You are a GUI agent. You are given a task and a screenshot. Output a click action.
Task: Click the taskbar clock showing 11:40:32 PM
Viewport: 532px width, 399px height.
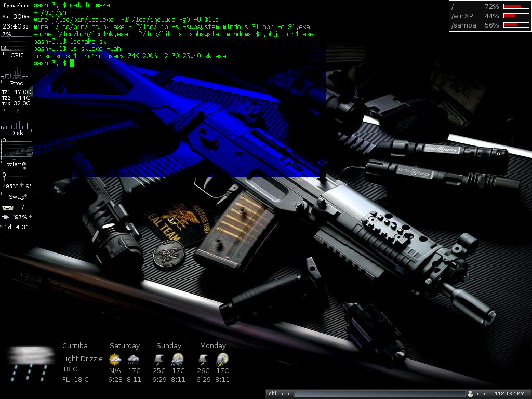point(510,394)
